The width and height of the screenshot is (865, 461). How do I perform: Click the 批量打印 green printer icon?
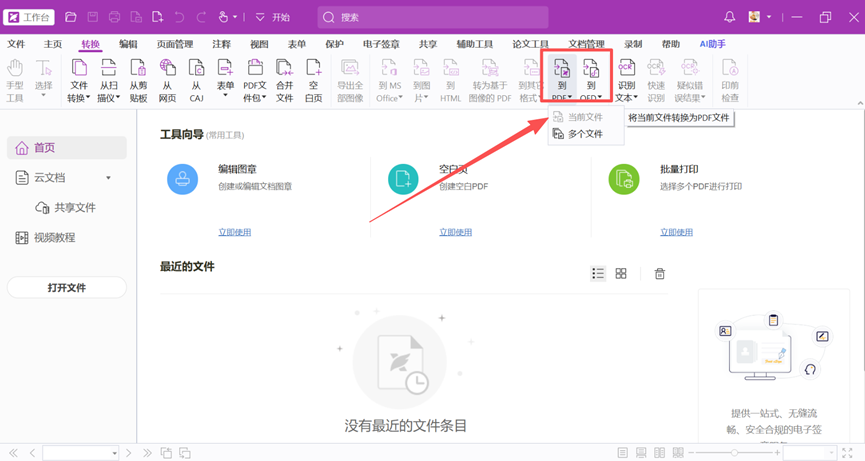coord(624,179)
